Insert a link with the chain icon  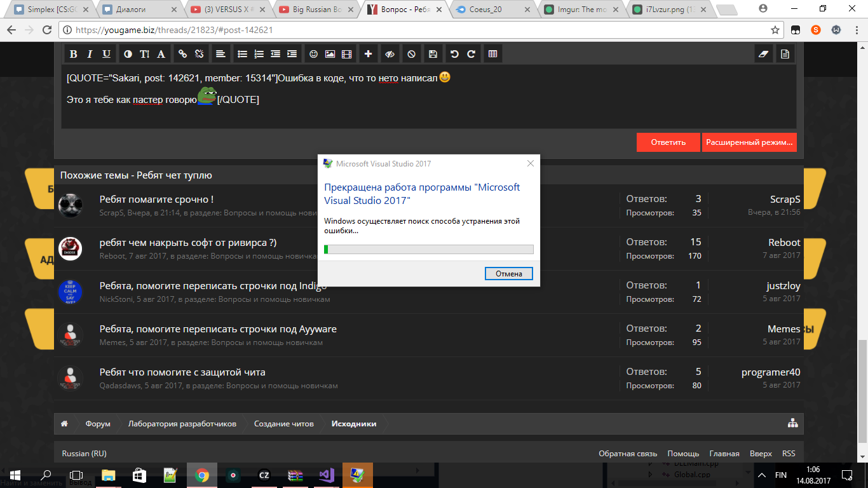click(183, 54)
